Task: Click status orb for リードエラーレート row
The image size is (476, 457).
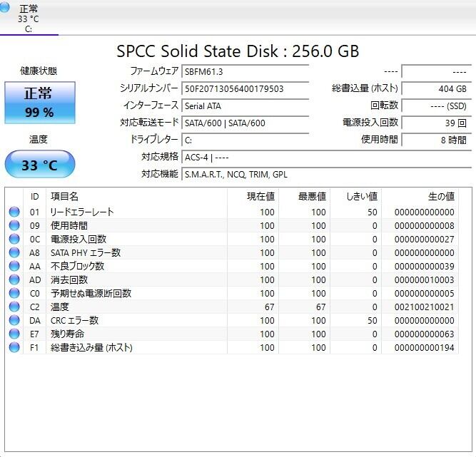Action: coord(14,212)
